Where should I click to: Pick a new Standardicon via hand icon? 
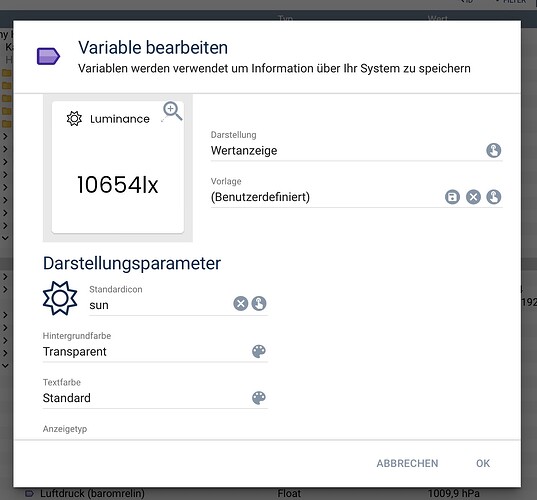pos(259,303)
